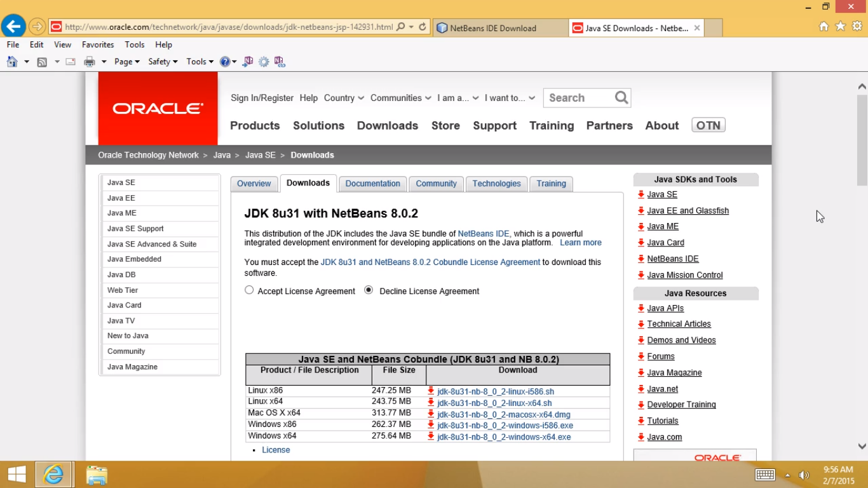Open the Favorites menu
This screenshot has width=868, height=488.
98,44
